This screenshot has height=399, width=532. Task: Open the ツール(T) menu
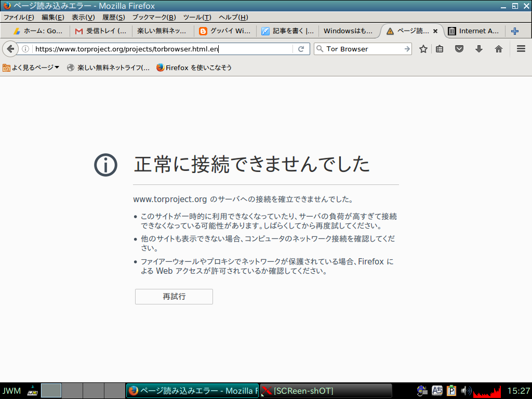[x=197, y=17]
